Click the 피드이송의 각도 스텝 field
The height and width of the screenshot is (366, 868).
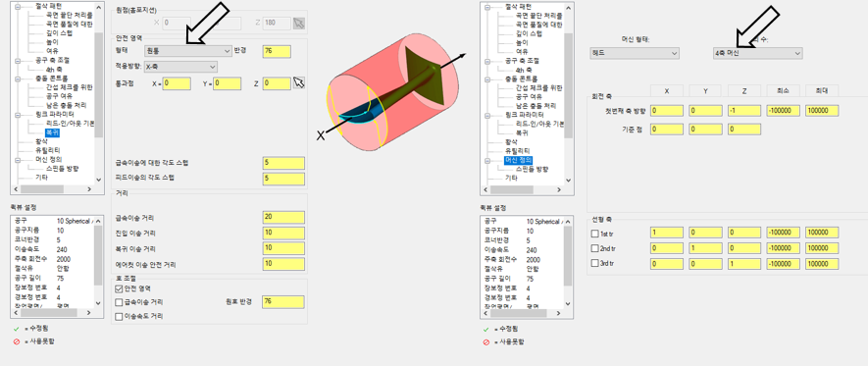click(x=283, y=179)
